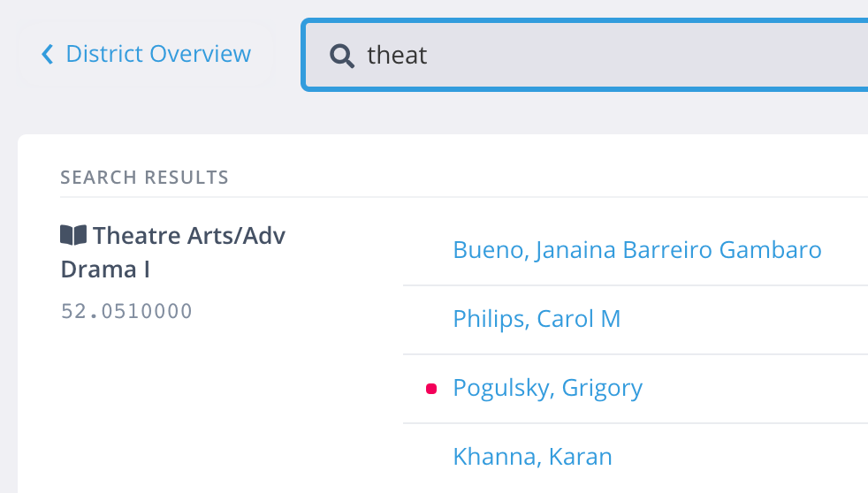Open Pogulsky, Grigory's page

547,388
